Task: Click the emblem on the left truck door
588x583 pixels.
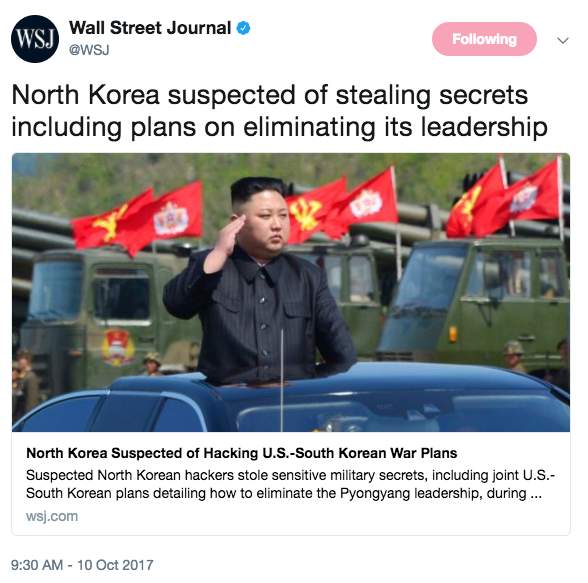Action: click(118, 348)
